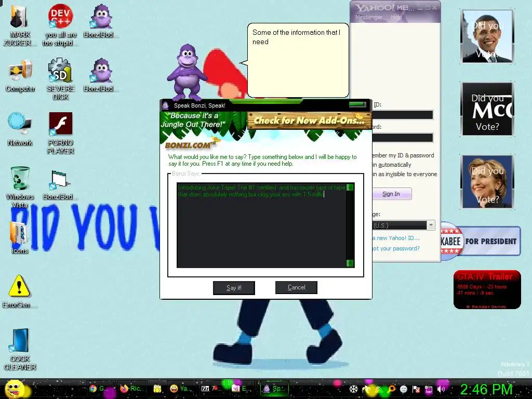The image size is (532, 399).
Task: Click the Hillary "Did you Vote?" gadget
Action: coord(487,181)
